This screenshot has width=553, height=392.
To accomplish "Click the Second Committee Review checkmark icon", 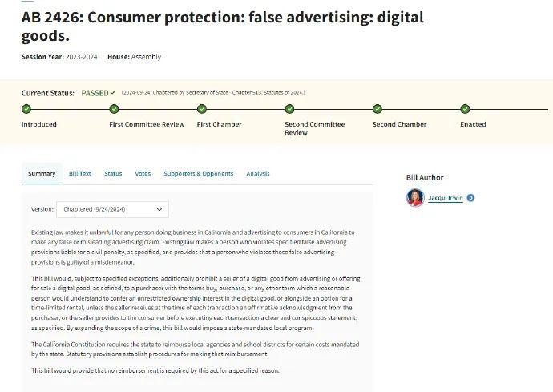I will point(289,109).
